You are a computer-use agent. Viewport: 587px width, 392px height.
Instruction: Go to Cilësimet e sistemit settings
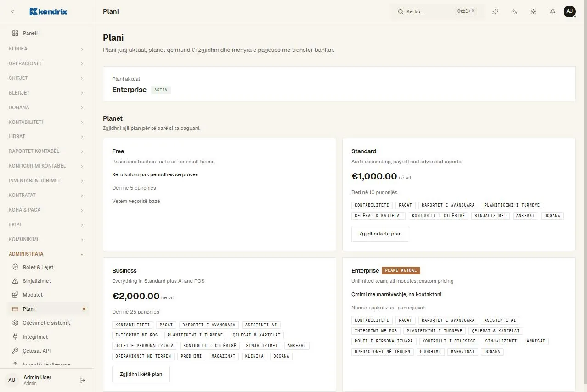coord(46,323)
